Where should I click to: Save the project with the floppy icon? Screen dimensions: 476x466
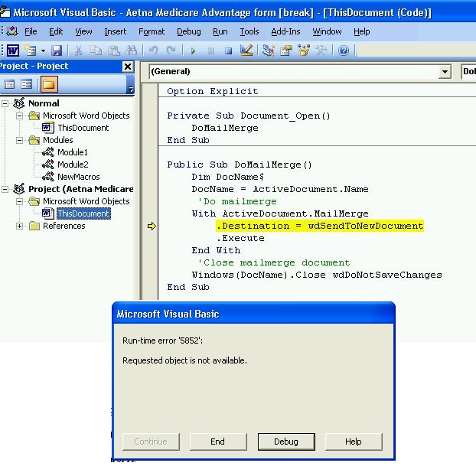click(57, 51)
